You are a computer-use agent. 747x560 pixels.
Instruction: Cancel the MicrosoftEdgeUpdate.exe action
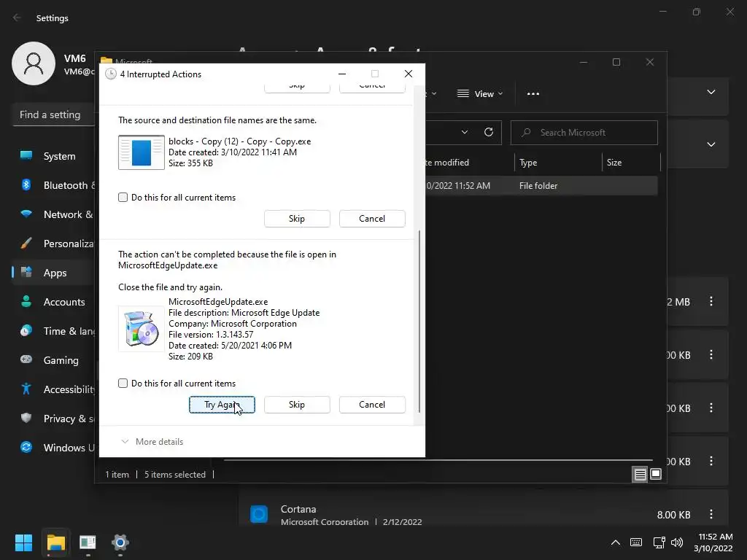(x=371, y=404)
